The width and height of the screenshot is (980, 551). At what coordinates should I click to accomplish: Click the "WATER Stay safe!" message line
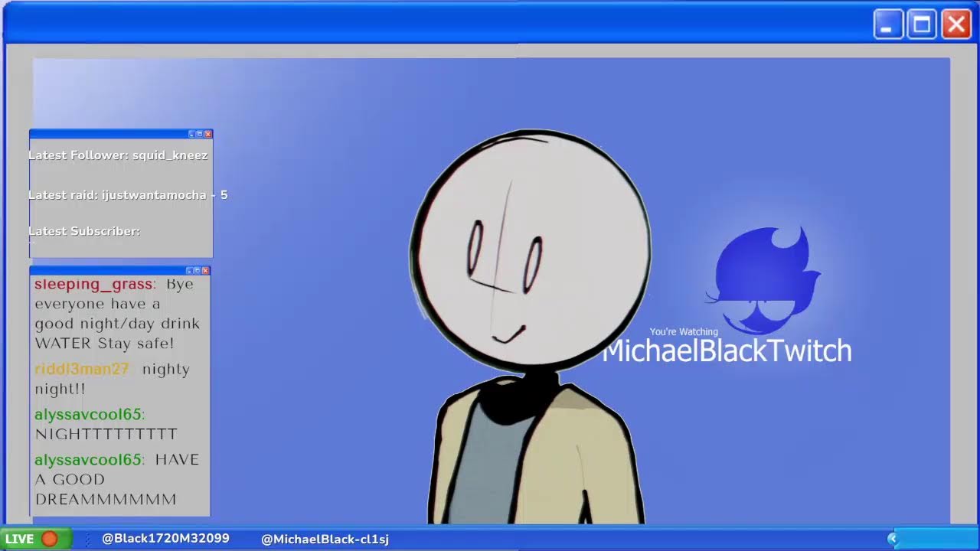[104, 344]
